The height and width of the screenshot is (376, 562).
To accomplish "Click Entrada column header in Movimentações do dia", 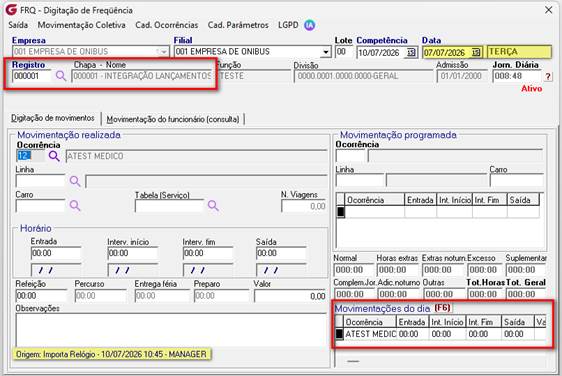I will (x=412, y=322).
